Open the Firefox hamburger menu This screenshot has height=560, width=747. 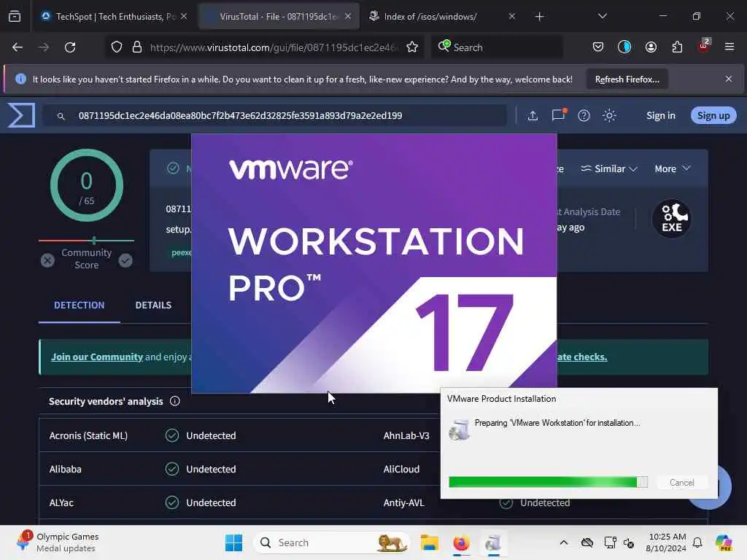tap(729, 47)
